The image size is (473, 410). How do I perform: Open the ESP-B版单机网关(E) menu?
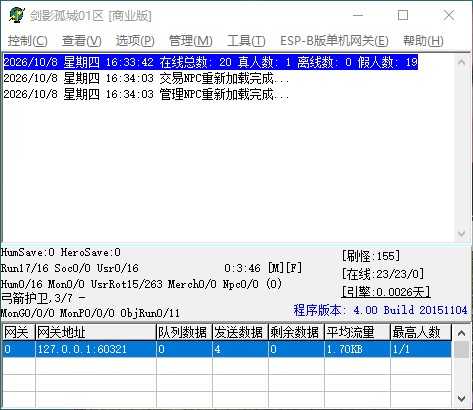[334, 41]
